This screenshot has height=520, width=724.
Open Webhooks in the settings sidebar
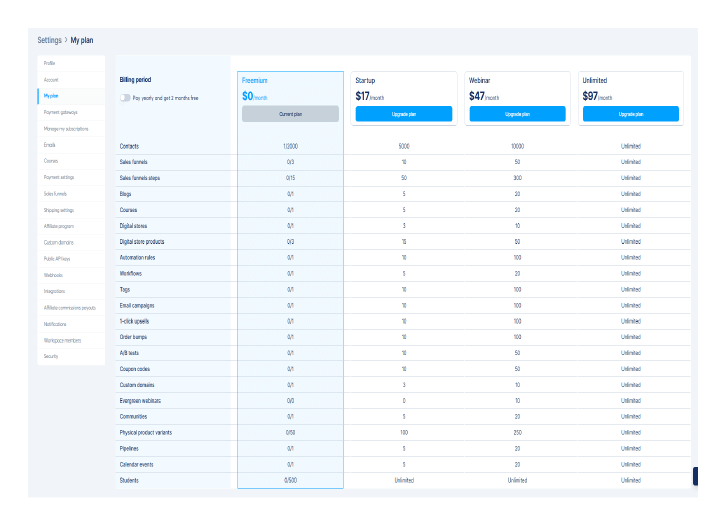[71, 275]
